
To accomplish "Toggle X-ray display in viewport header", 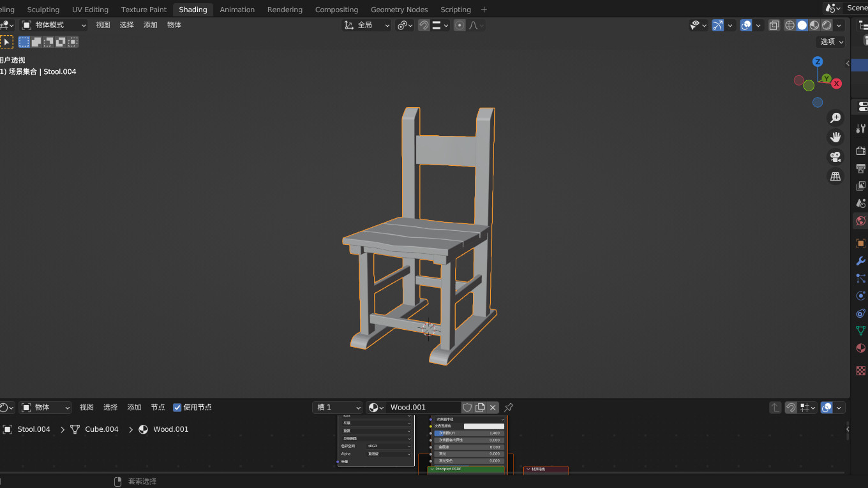I will (774, 26).
